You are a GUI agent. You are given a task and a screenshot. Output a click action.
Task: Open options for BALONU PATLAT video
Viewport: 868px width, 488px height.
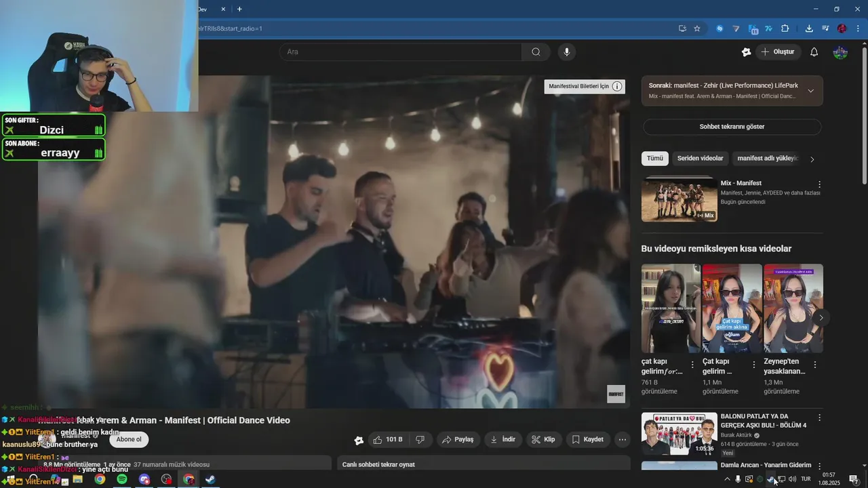pyautogui.click(x=819, y=418)
